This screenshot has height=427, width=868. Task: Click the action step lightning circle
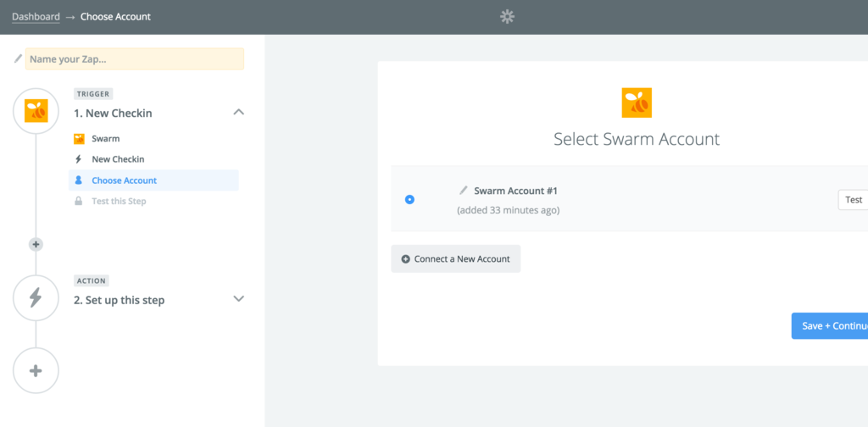[x=36, y=297]
